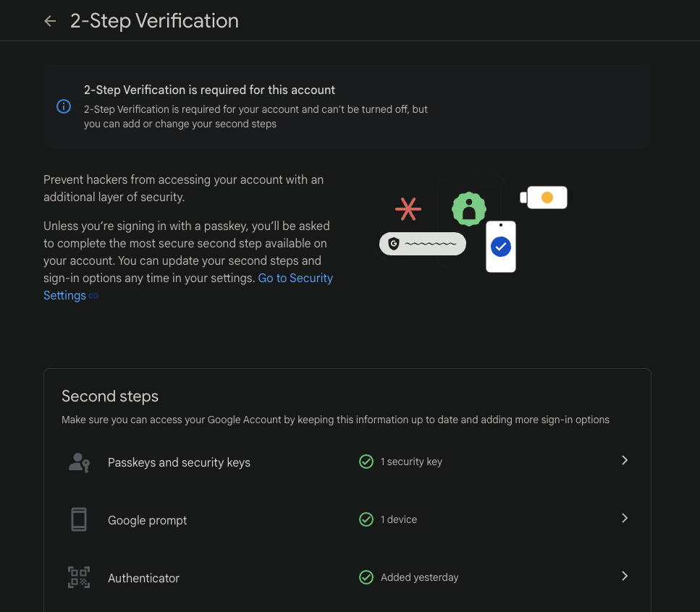Click the Google shield password pill graphic

(422, 244)
